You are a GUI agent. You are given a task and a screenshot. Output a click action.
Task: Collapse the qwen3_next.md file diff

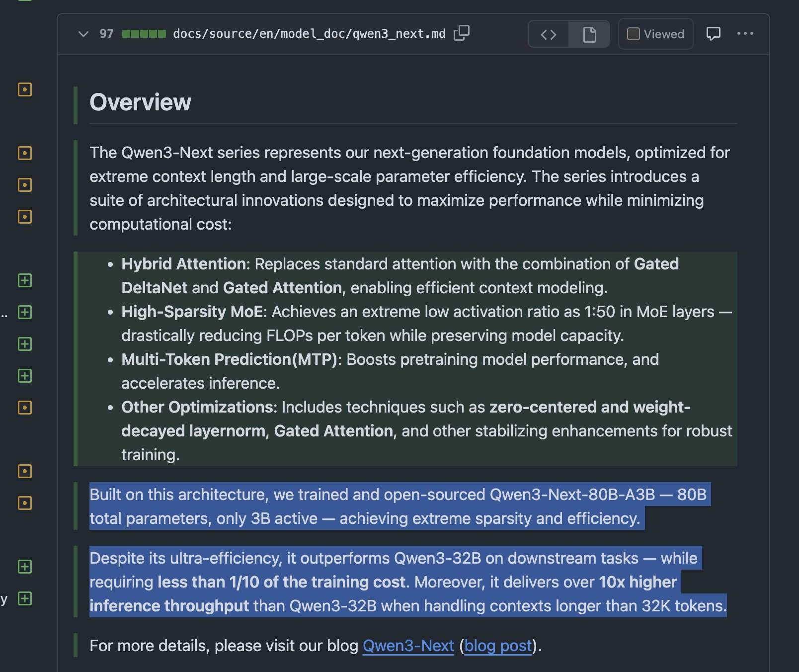[83, 34]
